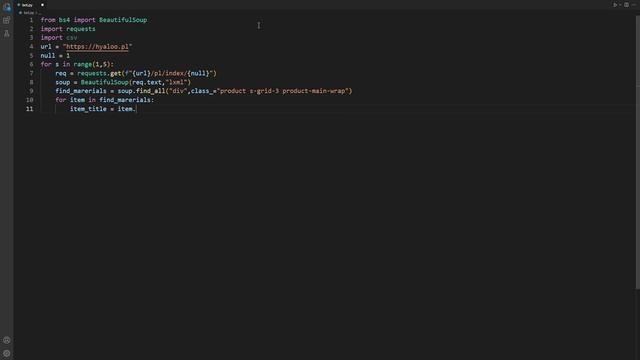Screen dimensions: 640x360
Task: Click line number 6 in the gutter
Action: (x=31, y=64)
